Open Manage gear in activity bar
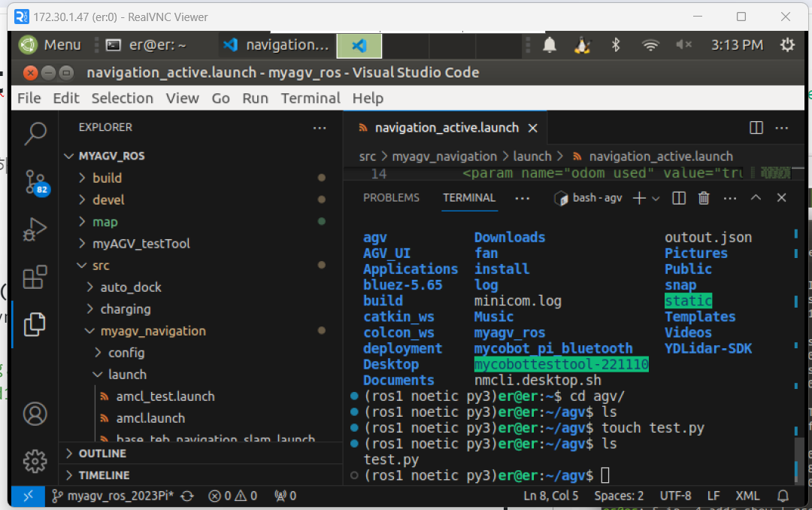This screenshot has height=510, width=812. point(35,461)
